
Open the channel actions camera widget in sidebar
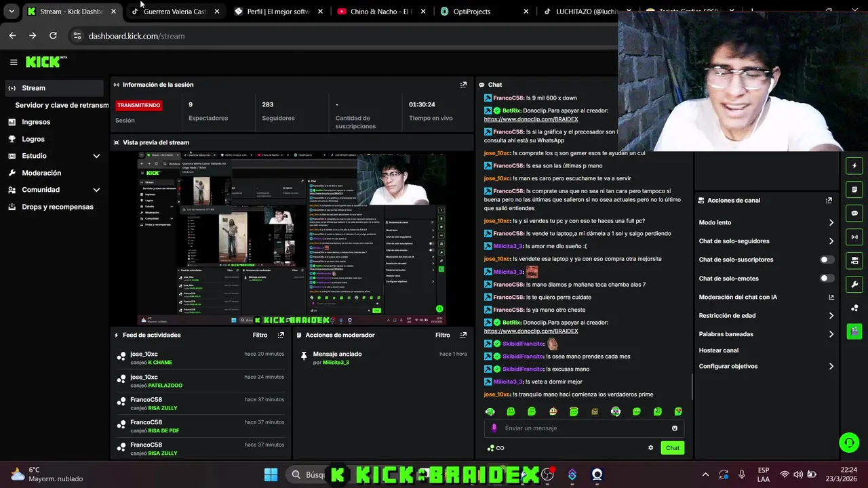[854, 260]
